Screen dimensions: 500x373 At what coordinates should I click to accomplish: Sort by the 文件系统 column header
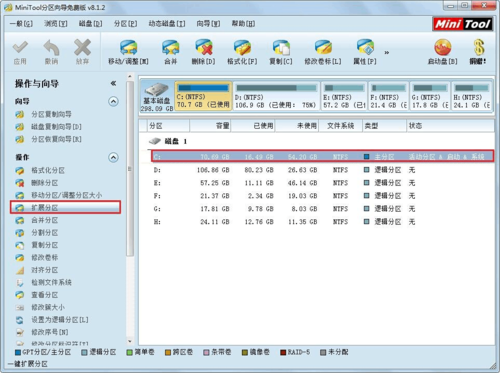(x=341, y=126)
